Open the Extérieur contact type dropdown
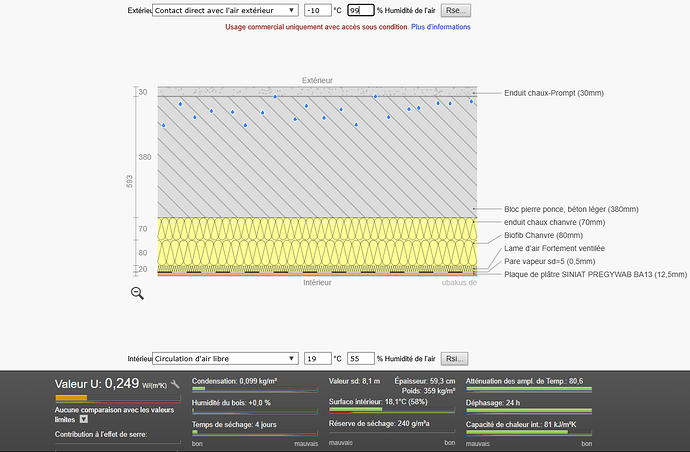This screenshot has height=452, width=690. [x=225, y=10]
